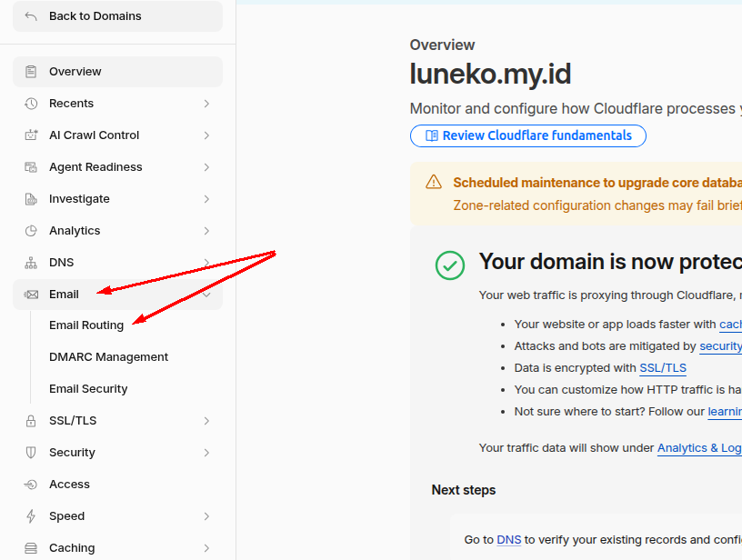Expand the Analytics chevron
This screenshot has width=742, height=560.
pos(206,231)
